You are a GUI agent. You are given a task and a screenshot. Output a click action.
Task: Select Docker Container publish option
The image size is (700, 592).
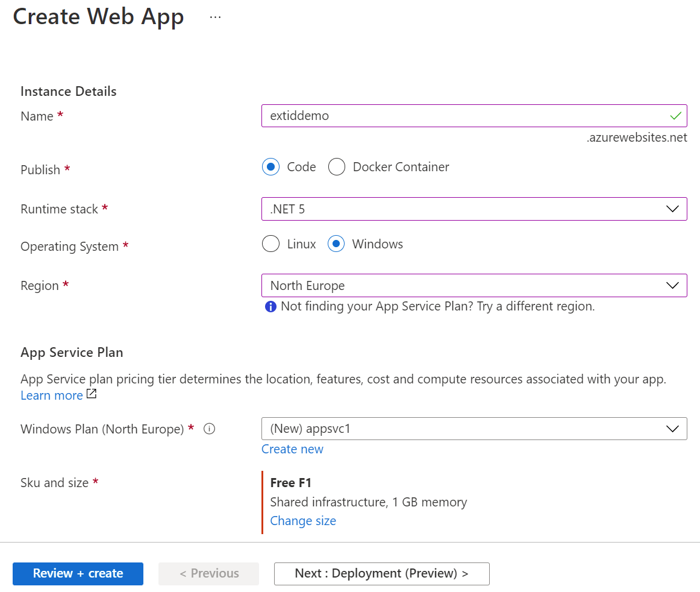tap(337, 167)
